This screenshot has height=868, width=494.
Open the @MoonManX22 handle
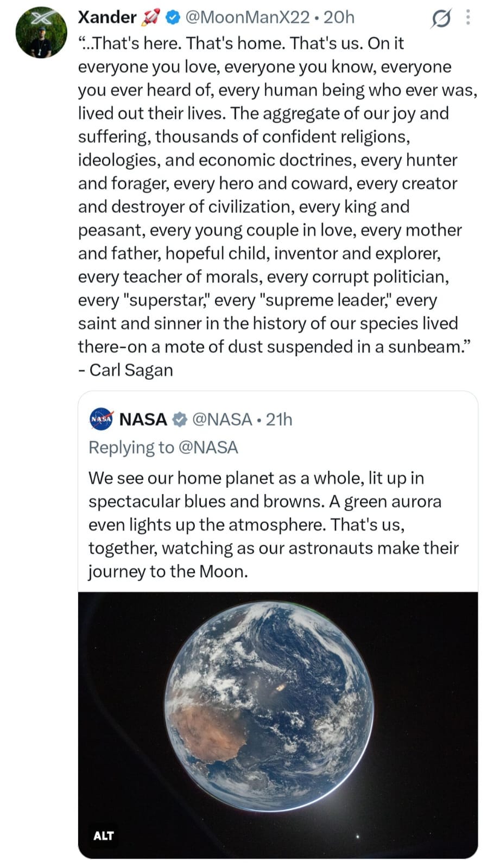point(248,17)
